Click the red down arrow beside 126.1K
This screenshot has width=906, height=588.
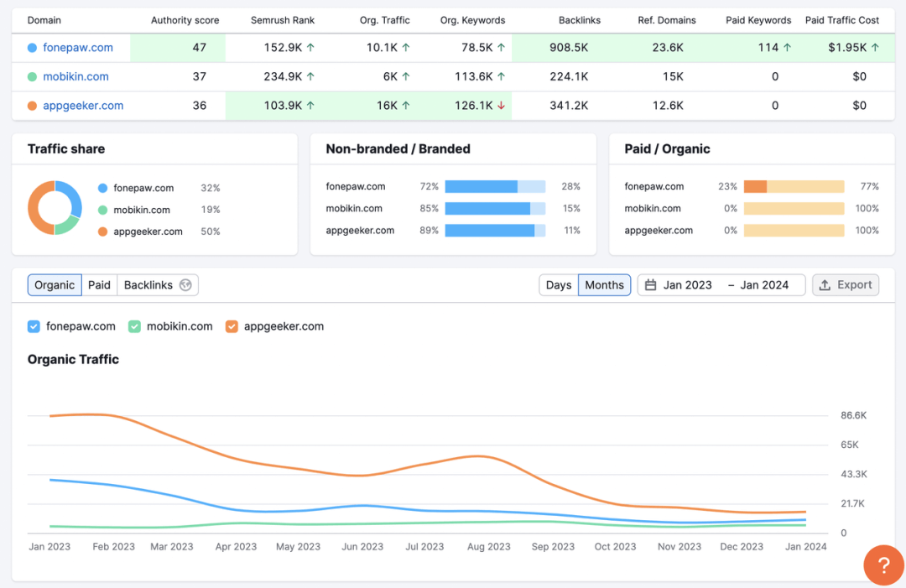click(x=501, y=106)
